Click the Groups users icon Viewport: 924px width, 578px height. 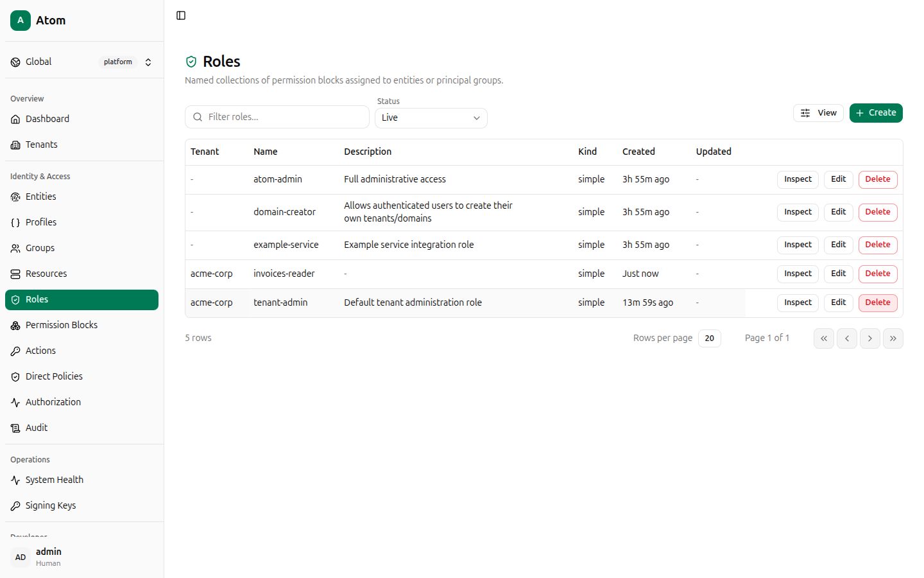coord(15,249)
